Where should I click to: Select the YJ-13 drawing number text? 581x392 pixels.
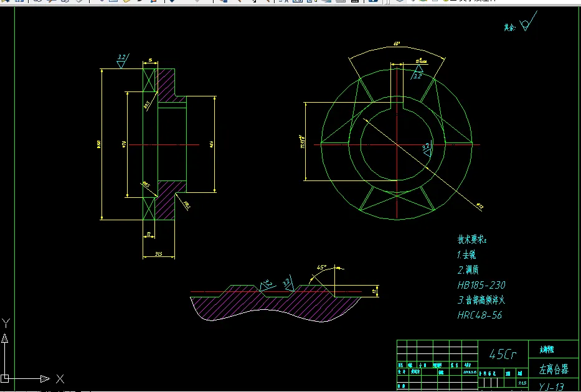pyautogui.click(x=551, y=387)
